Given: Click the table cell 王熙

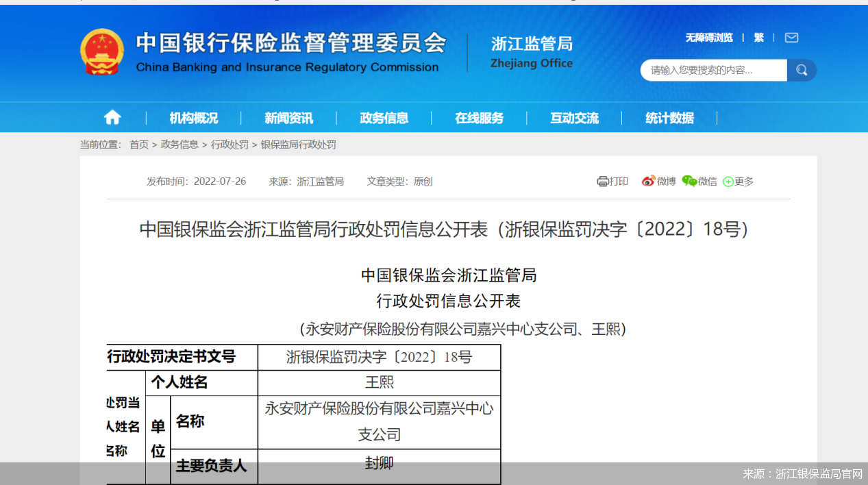Looking at the screenshot, I should point(380,382).
